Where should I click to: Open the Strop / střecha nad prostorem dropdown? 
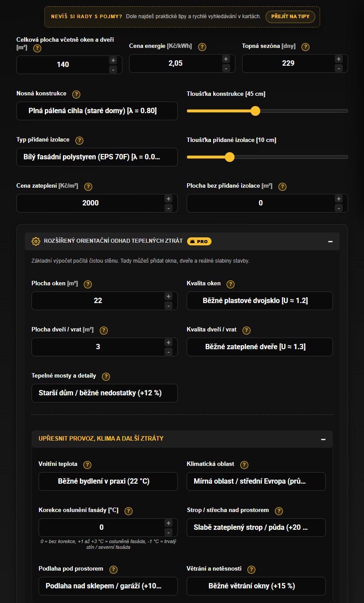click(x=256, y=528)
